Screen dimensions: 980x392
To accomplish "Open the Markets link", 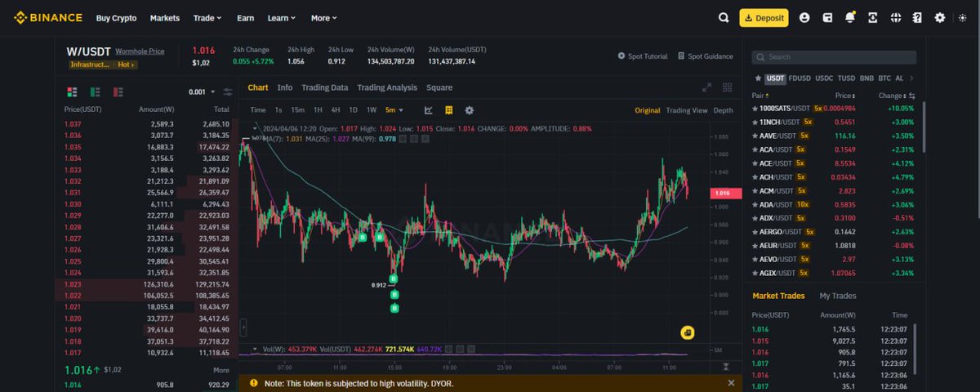I will 165,17.
